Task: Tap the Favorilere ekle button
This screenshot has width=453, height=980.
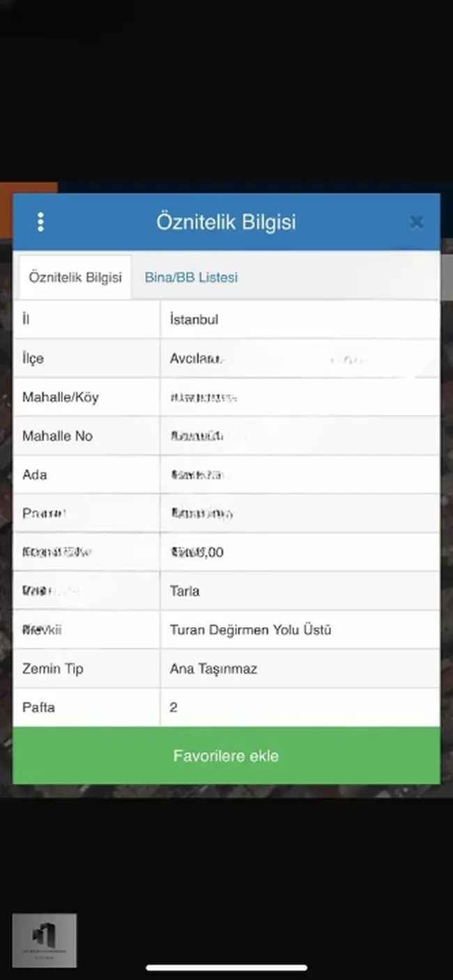Action: pos(227,756)
